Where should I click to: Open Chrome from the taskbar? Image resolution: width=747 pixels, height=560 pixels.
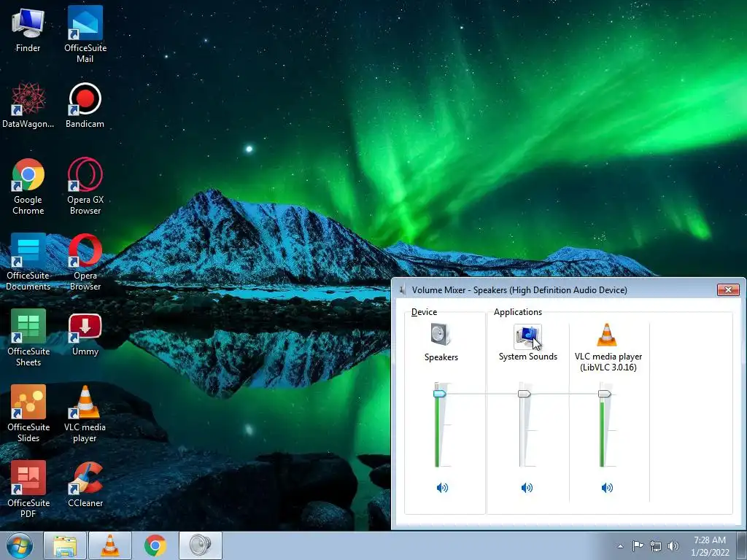155,545
